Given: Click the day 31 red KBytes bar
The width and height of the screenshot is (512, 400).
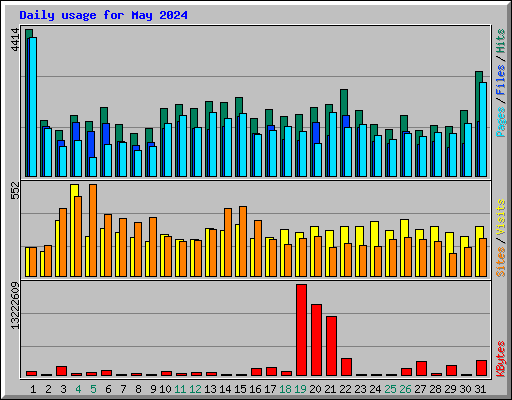Looking at the screenshot, I should click(x=481, y=368).
